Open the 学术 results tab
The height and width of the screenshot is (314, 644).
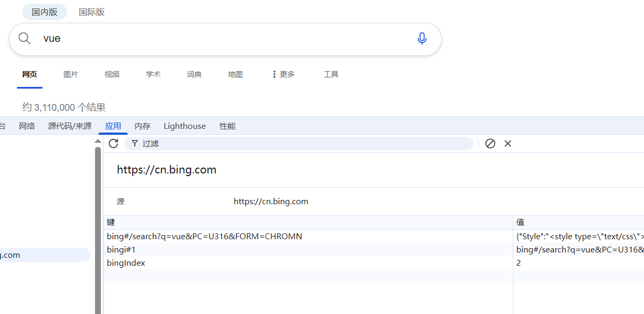tap(153, 74)
